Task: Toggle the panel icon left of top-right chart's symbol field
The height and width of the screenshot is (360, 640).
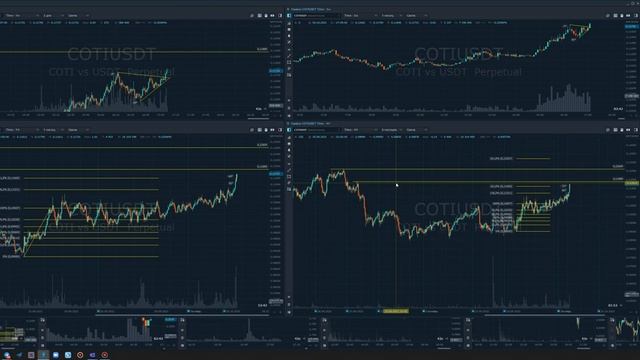Action: pos(289,16)
